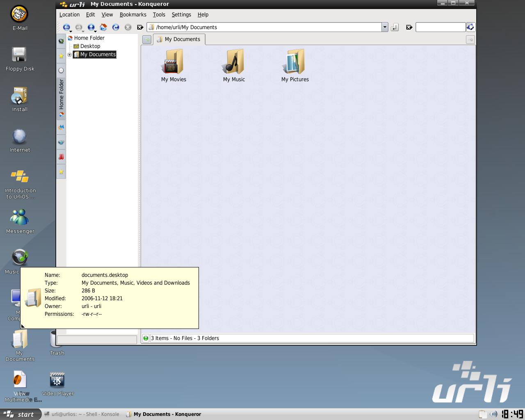Open the My Documents desktop icon
The image size is (525, 420).
[20, 346]
